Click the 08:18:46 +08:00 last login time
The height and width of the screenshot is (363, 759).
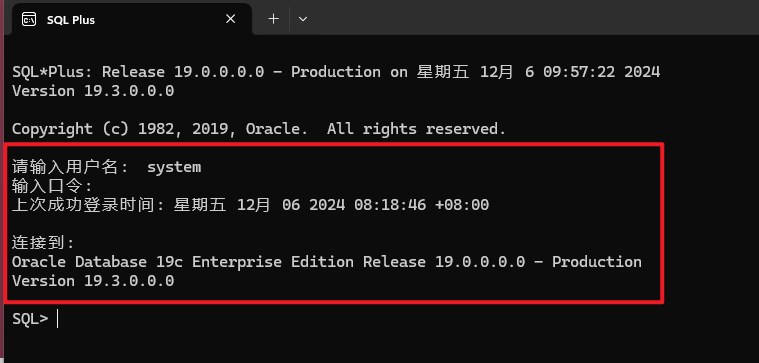tap(422, 205)
